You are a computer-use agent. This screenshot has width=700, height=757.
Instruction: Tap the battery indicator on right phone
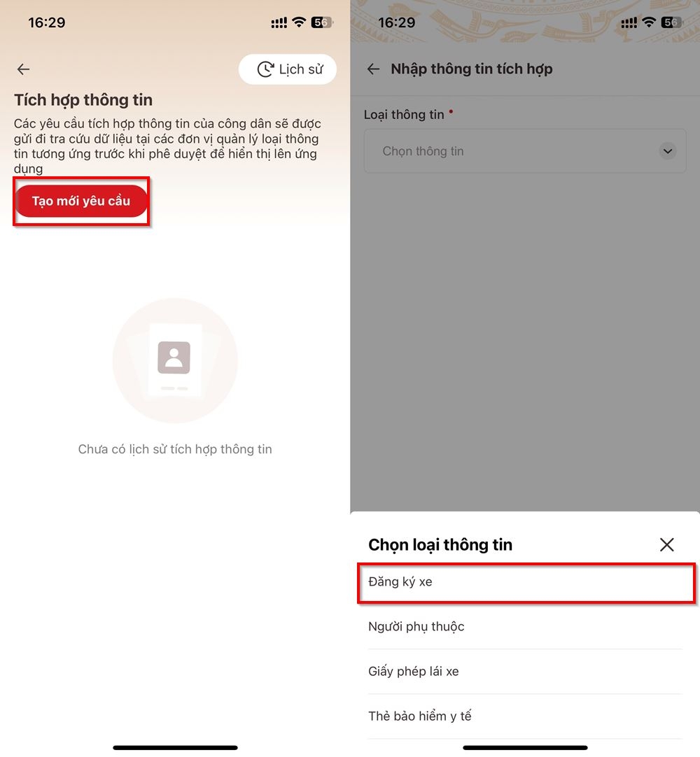tap(672, 22)
